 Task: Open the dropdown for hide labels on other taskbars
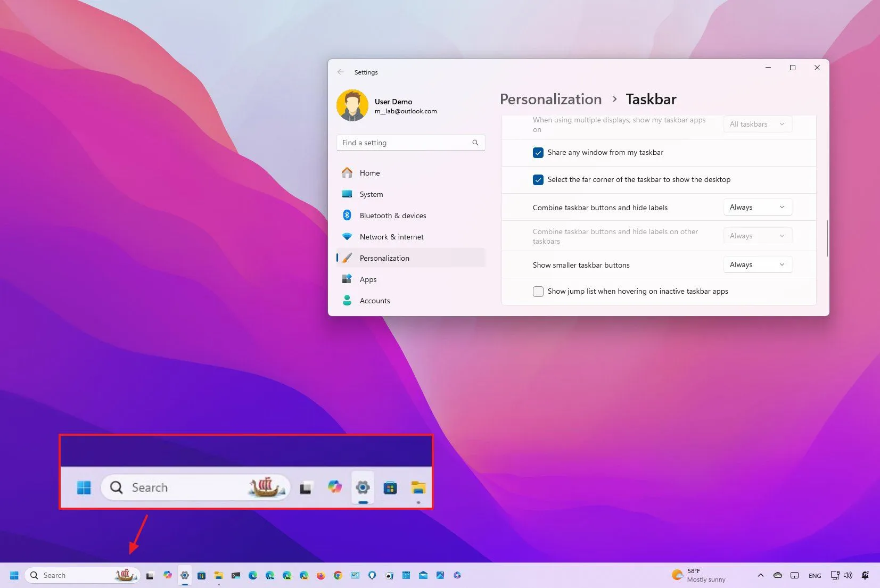758,236
